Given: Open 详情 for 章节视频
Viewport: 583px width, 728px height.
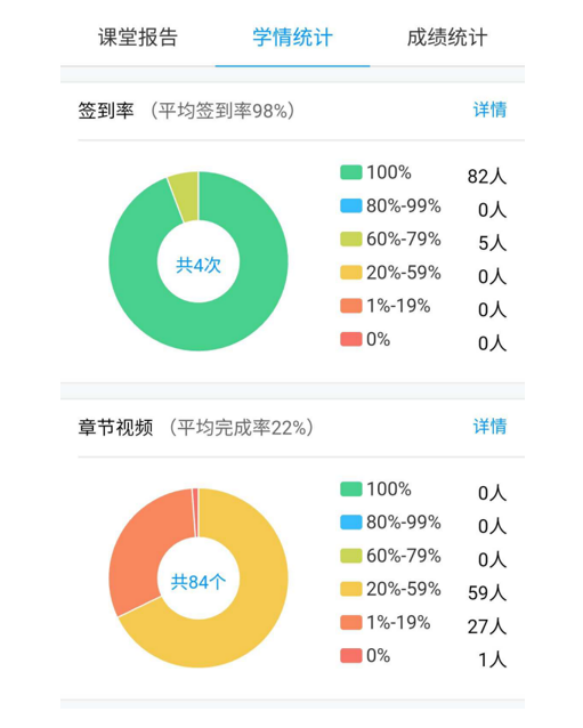Looking at the screenshot, I should click(490, 426).
